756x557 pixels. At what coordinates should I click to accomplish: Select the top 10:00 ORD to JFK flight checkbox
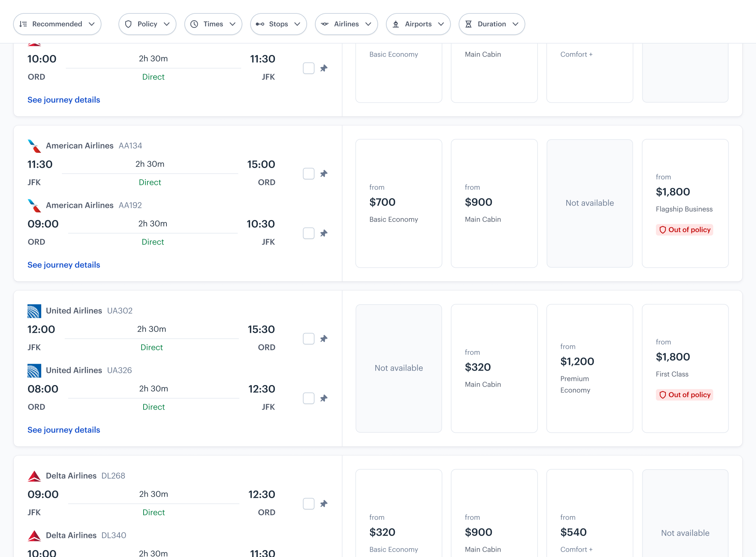[309, 68]
